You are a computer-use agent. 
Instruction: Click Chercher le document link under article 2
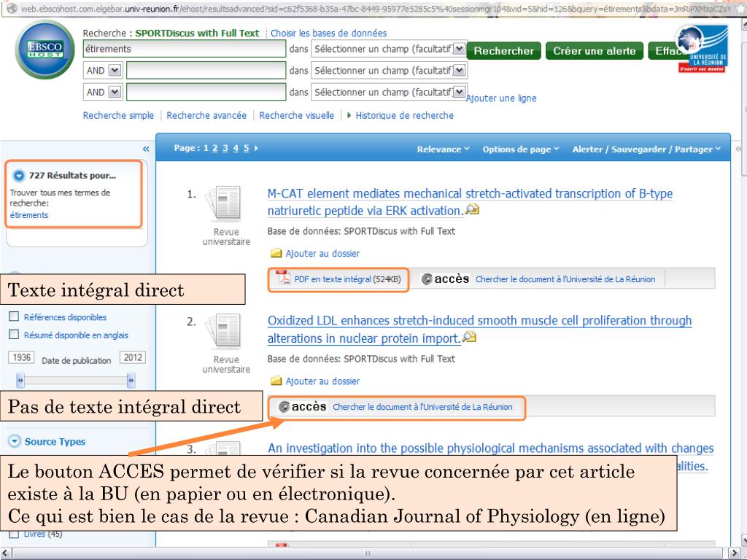[422, 407]
